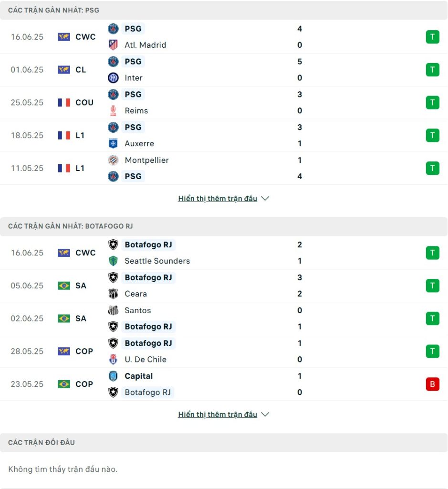Select the CÁC TRẬN ĐỐI ĐẦU section header
This screenshot has width=448, height=489.
point(224,443)
